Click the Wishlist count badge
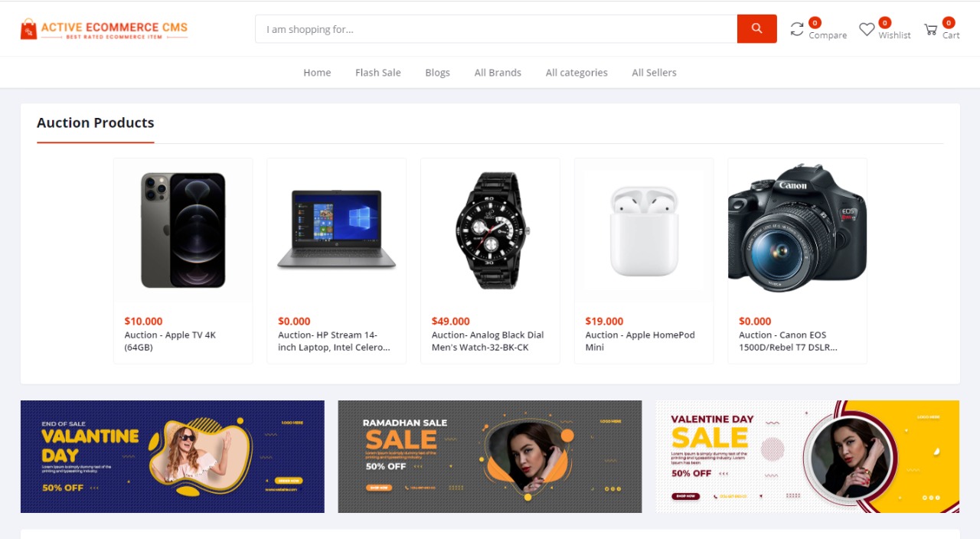 pyautogui.click(x=885, y=23)
